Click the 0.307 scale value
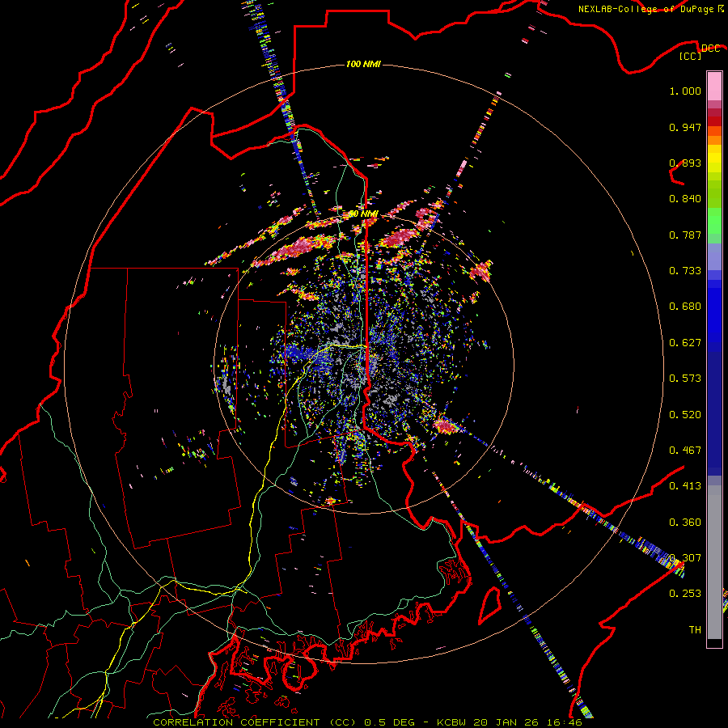The width and height of the screenshot is (728, 728). pyautogui.click(x=685, y=558)
